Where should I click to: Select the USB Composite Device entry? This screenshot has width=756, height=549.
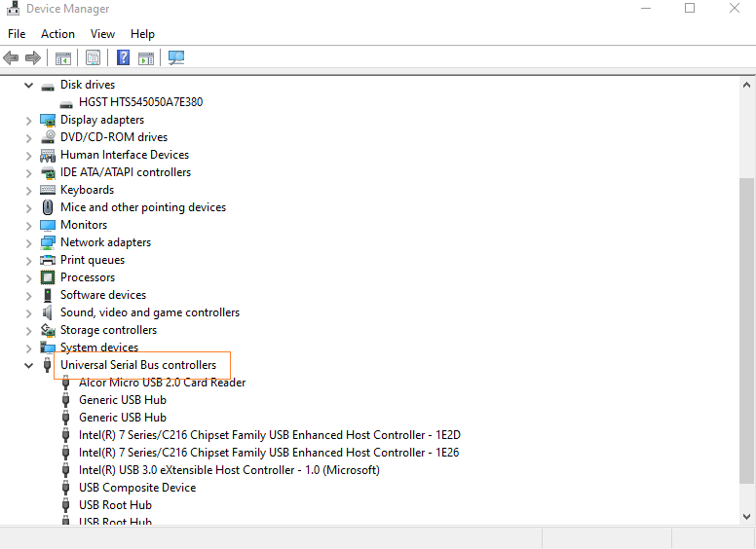[137, 488]
